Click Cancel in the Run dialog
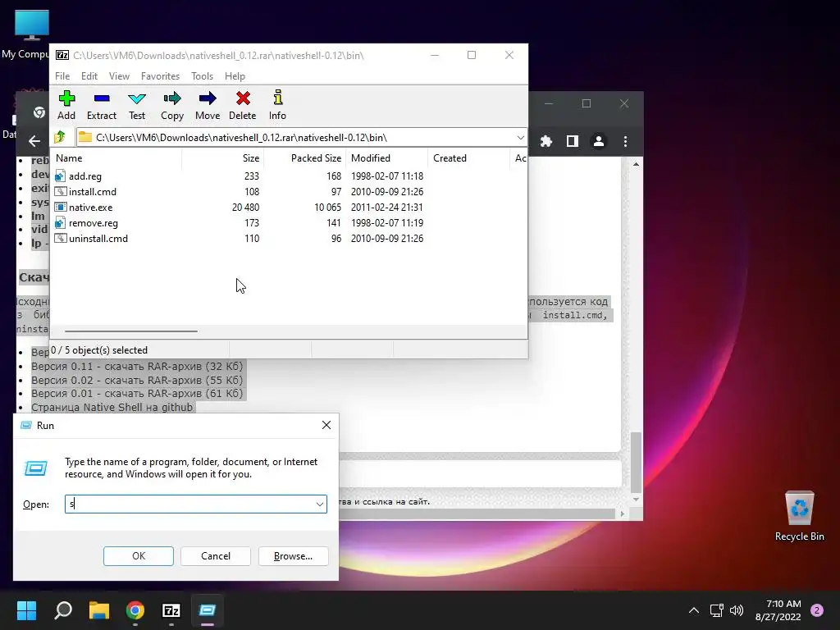Image resolution: width=840 pixels, height=630 pixels. coord(216,556)
